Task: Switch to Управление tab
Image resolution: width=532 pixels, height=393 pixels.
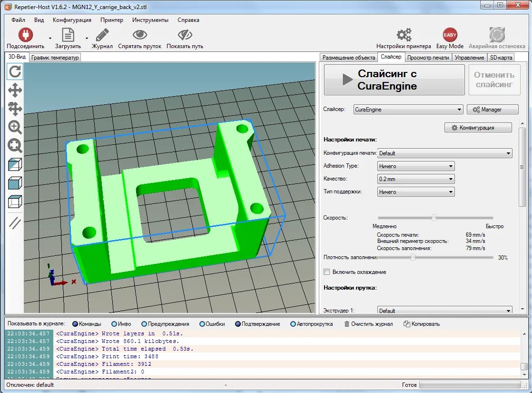Action: [470, 58]
